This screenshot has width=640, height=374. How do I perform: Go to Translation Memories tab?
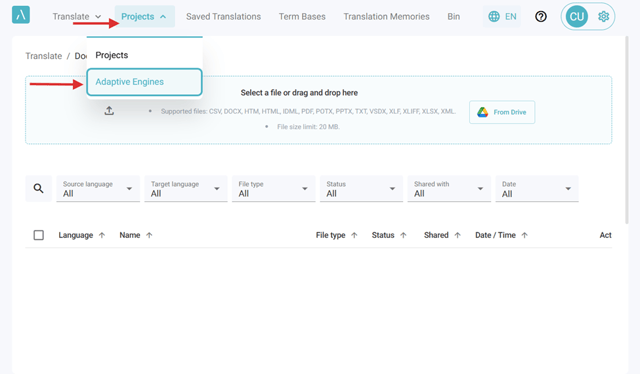[x=386, y=17]
